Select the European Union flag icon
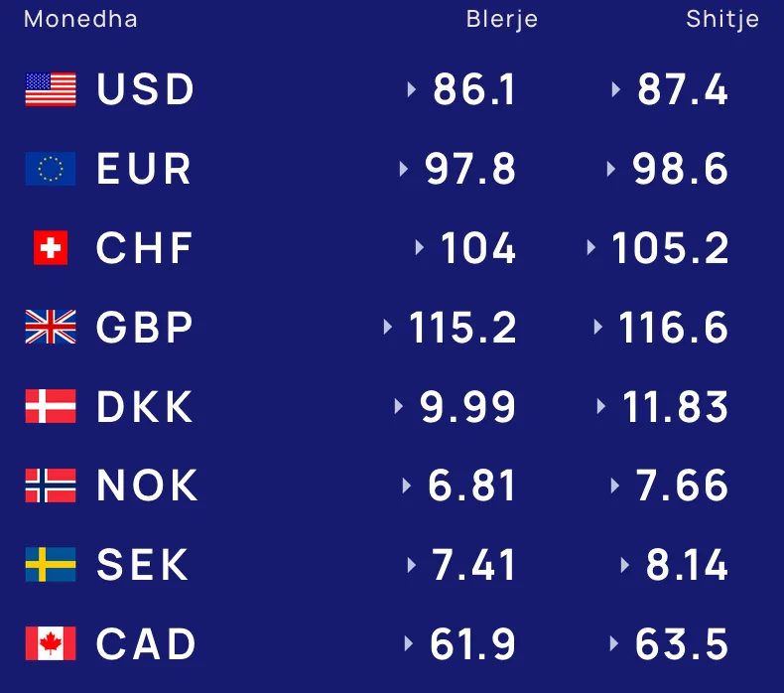Viewport: 784px width, 693px height. [51, 169]
